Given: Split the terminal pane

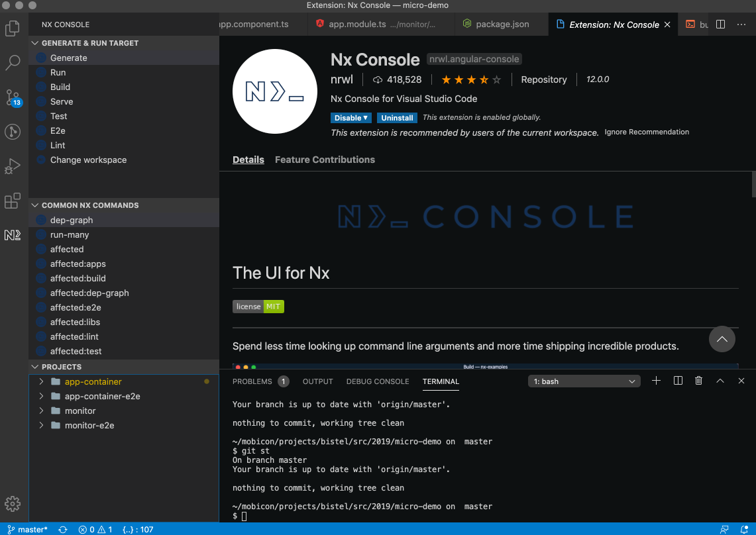Looking at the screenshot, I should [678, 381].
